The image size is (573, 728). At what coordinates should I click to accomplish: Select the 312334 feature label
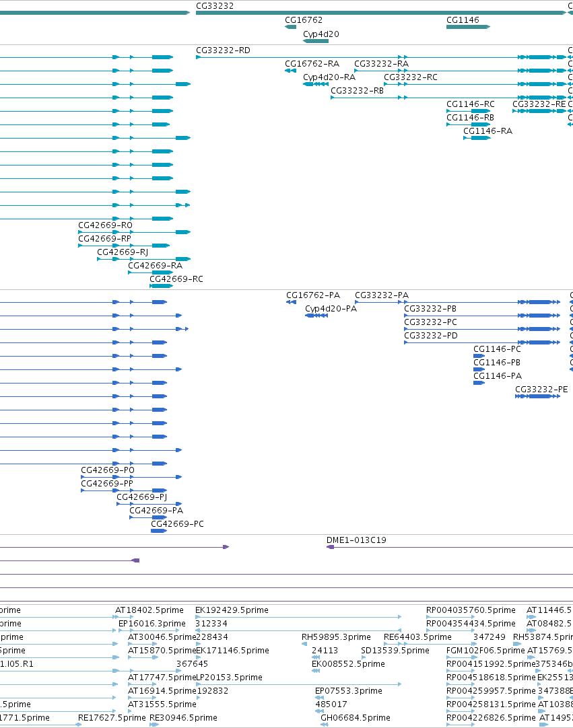[211, 624]
